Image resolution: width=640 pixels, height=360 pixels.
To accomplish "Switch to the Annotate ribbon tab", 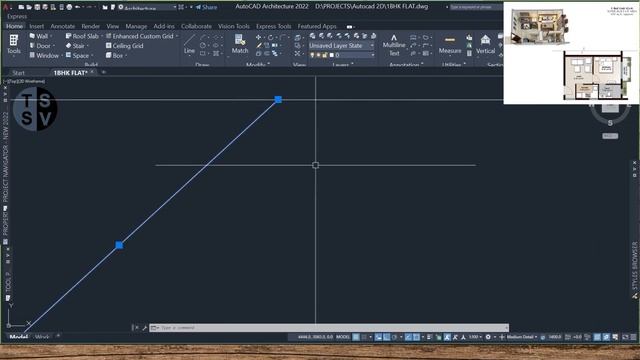I will (62, 26).
